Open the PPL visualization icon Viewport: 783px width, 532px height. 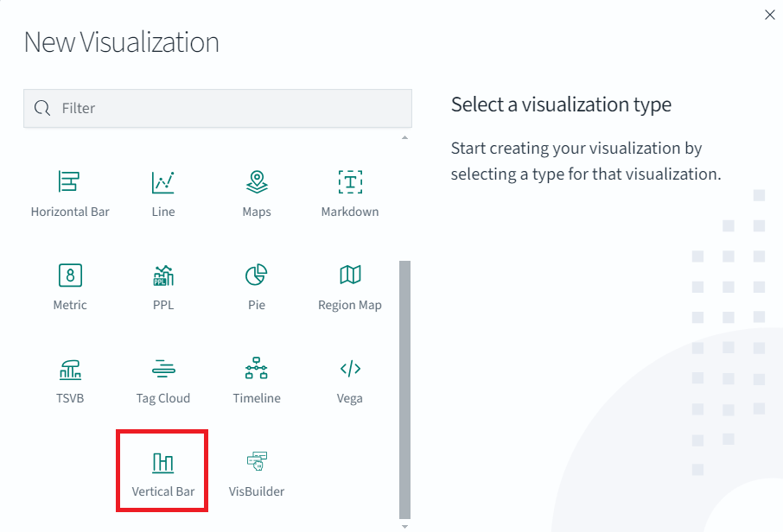point(163,275)
